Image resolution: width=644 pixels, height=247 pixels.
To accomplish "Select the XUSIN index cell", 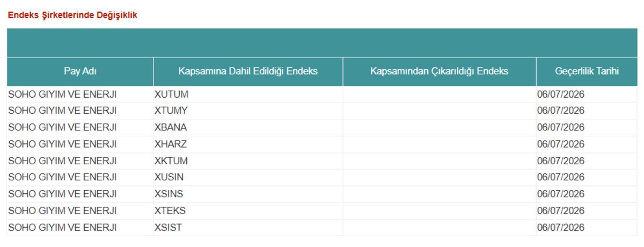I will 248,178.
